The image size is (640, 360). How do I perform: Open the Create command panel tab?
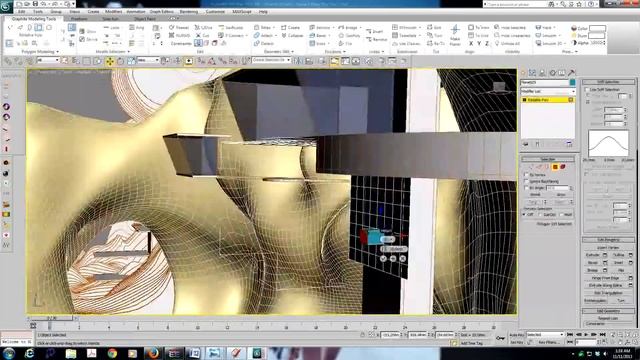point(523,73)
